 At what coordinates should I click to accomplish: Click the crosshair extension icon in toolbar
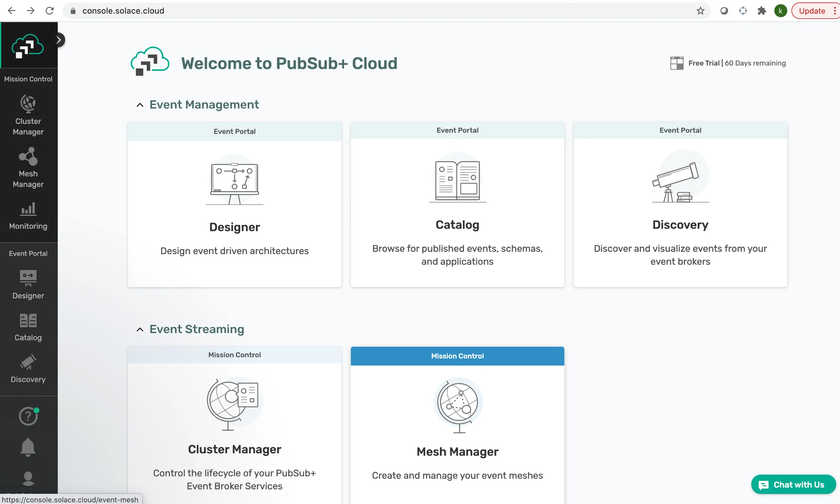pos(743,10)
